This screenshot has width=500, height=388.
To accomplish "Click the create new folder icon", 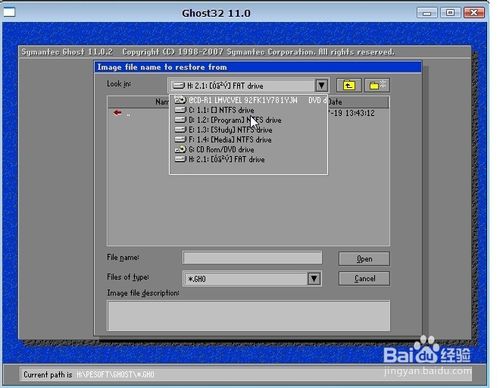I will click(x=377, y=86).
